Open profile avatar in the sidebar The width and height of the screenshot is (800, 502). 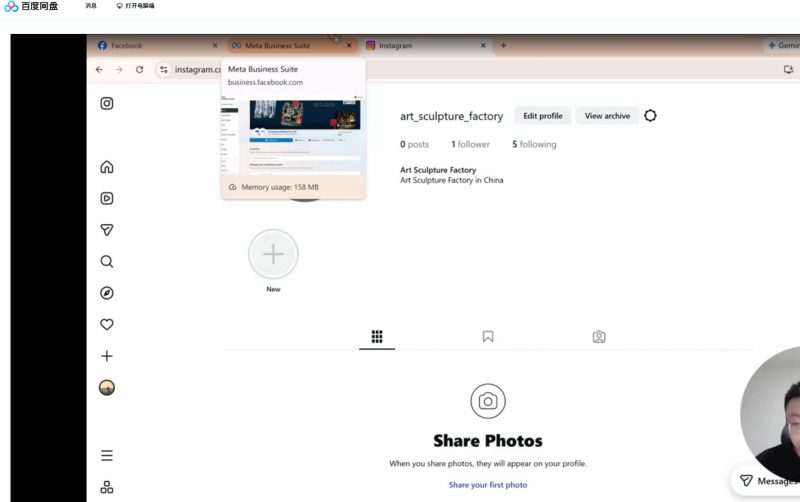[107, 388]
